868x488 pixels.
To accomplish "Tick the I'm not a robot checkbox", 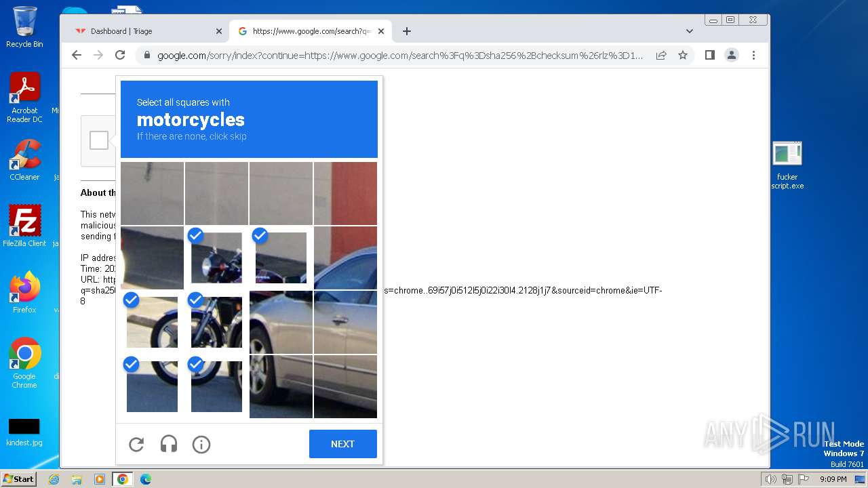I will point(99,140).
